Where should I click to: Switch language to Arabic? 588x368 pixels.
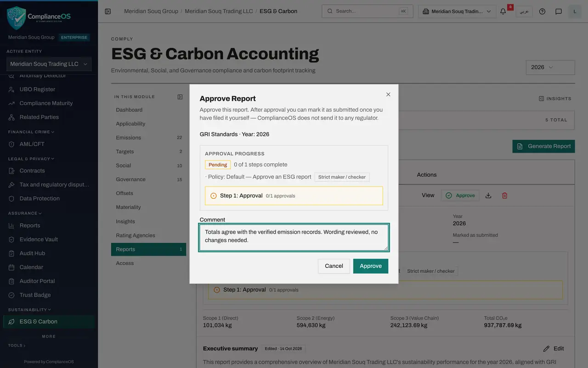click(x=524, y=11)
